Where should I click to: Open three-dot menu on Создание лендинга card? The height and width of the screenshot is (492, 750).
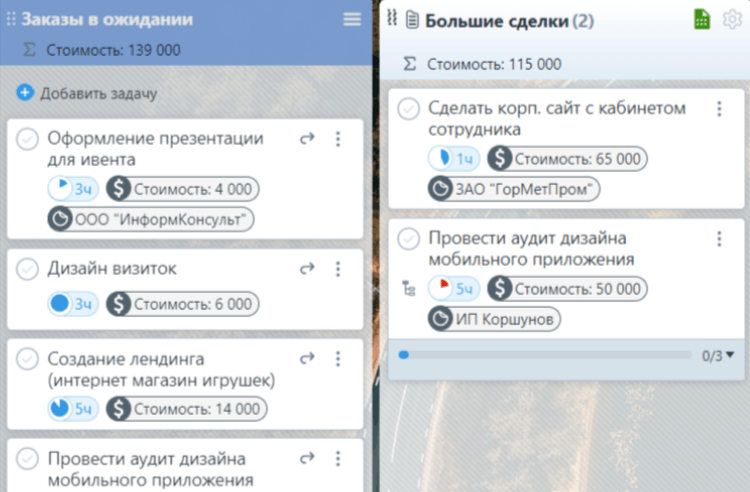click(x=338, y=358)
